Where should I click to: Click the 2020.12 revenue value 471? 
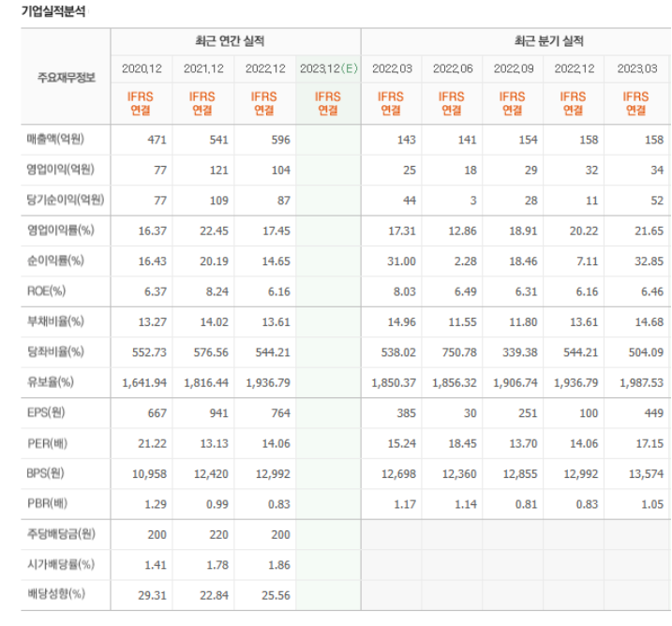click(x=157, y=140)
